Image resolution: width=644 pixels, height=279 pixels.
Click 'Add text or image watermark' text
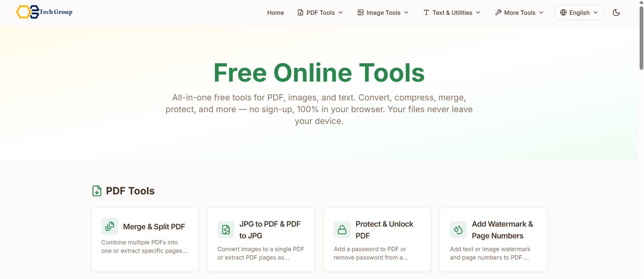pos(490,249)
